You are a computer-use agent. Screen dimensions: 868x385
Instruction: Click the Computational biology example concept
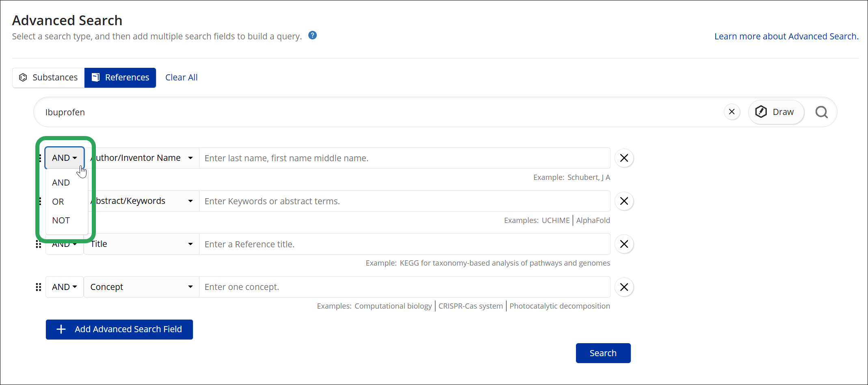[393, 306]
